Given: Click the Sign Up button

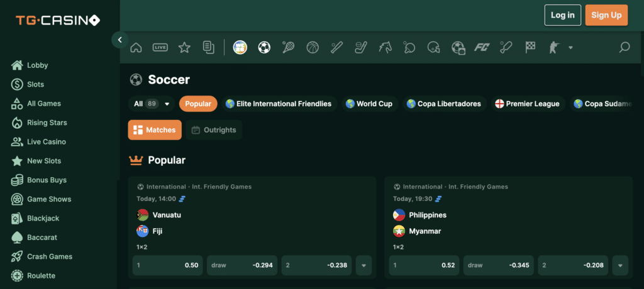Looking at the screenshot, I should coord(606,15).
